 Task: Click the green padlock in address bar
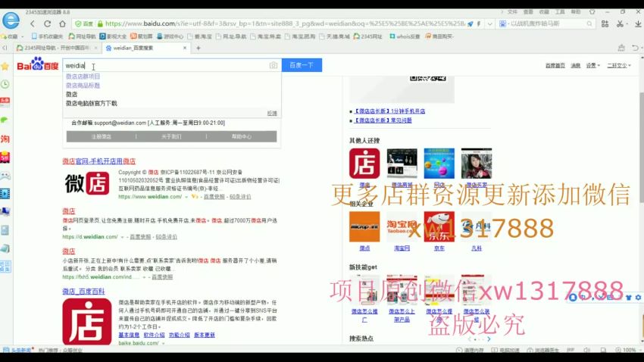point(100,23)
